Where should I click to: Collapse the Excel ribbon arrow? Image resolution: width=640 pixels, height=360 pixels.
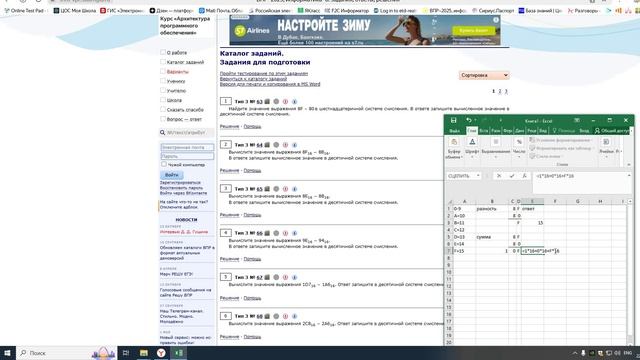629,164
